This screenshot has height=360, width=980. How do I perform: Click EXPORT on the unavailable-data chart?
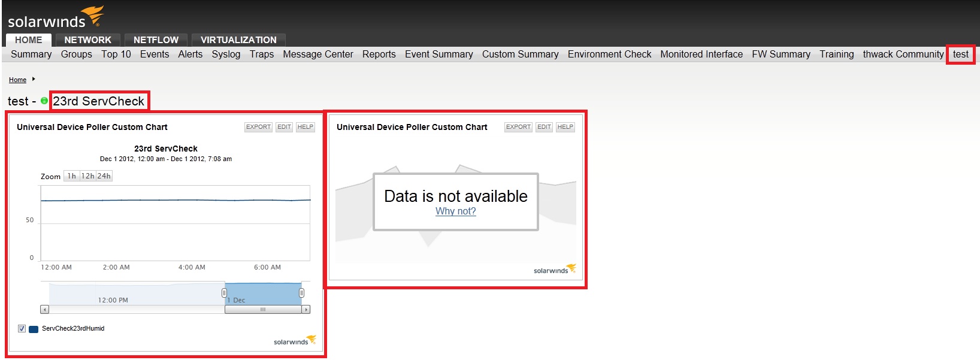click(518, 127)
